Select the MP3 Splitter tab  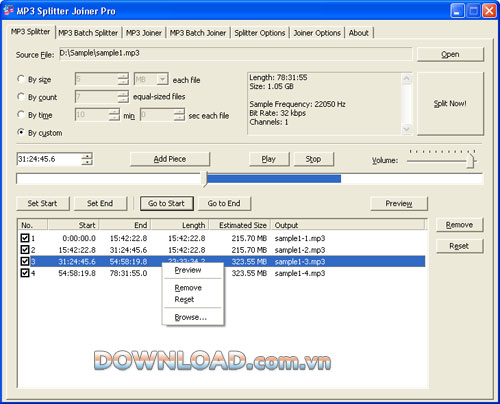(30, 32)
